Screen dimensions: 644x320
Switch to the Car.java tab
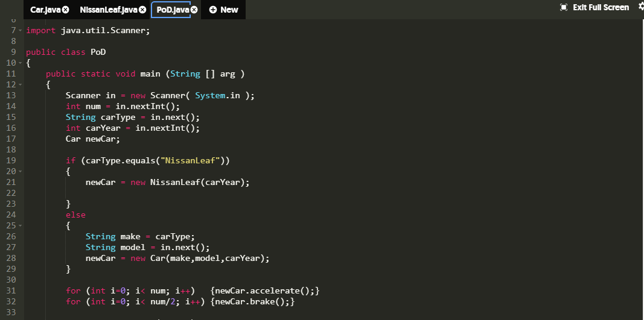(45, 10)
